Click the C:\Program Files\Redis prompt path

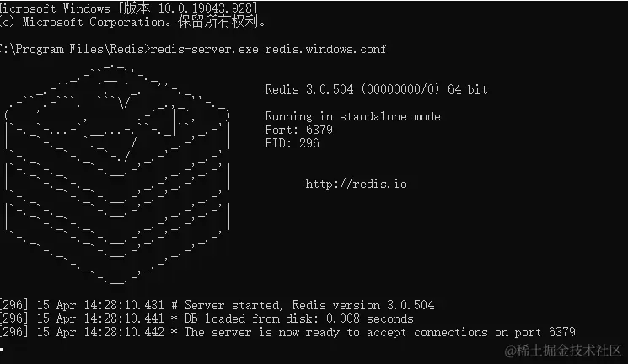pyautogui.click(x=72, y=49)
